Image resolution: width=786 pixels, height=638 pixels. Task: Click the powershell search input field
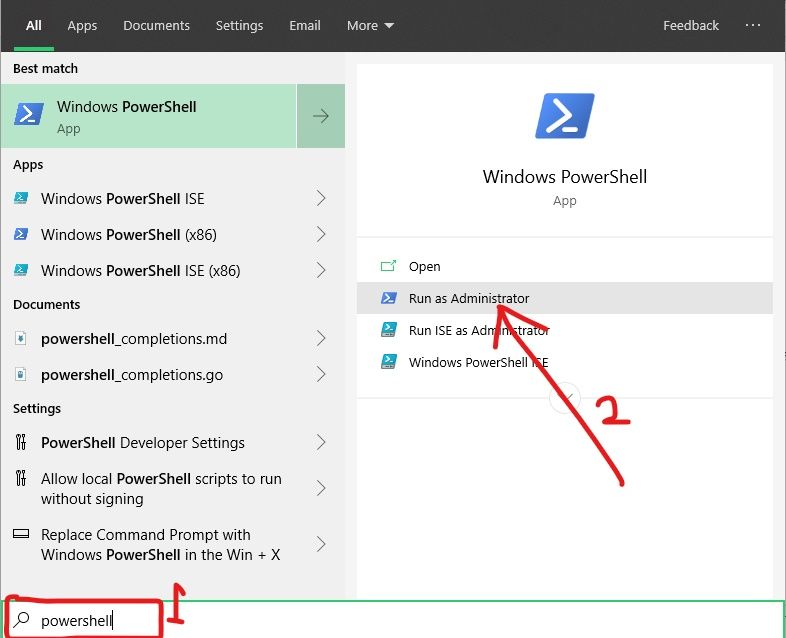pyautogui.click(x=400, y=620)
